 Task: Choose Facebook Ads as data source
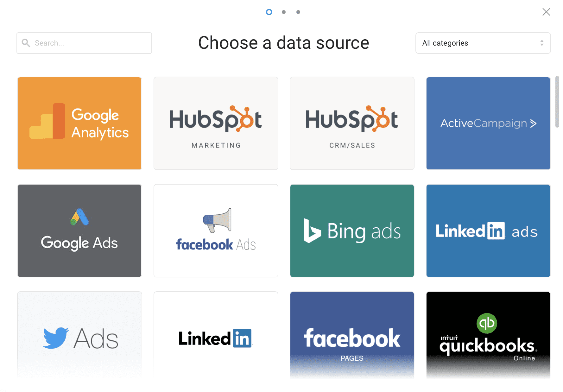tap(216, 231)
